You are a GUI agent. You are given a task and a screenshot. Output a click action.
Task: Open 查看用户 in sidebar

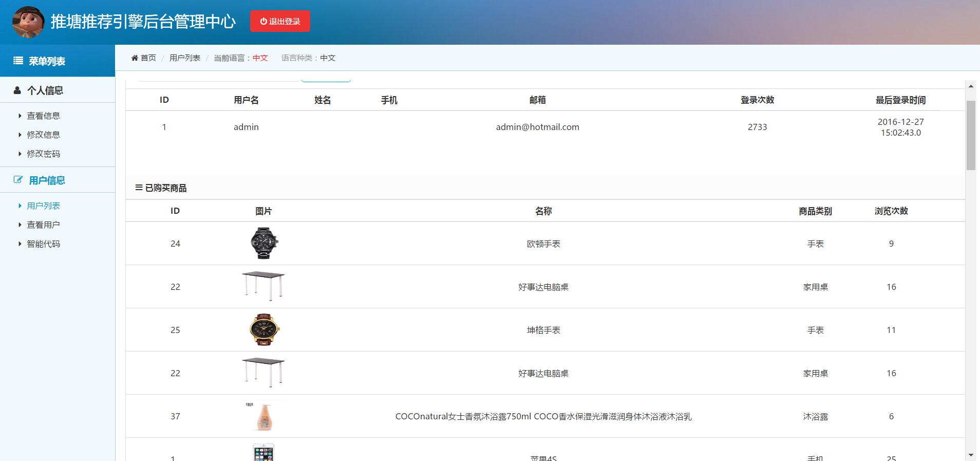point(43,225)
